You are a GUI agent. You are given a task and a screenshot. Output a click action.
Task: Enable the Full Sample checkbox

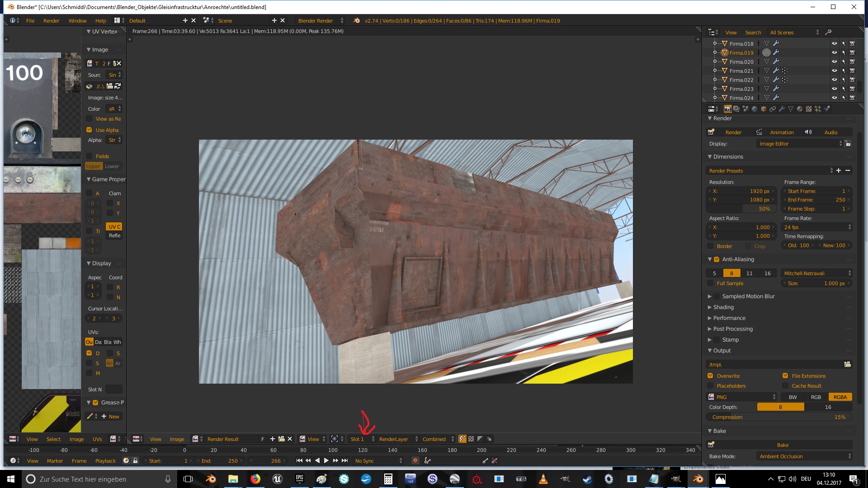(711, 283)
